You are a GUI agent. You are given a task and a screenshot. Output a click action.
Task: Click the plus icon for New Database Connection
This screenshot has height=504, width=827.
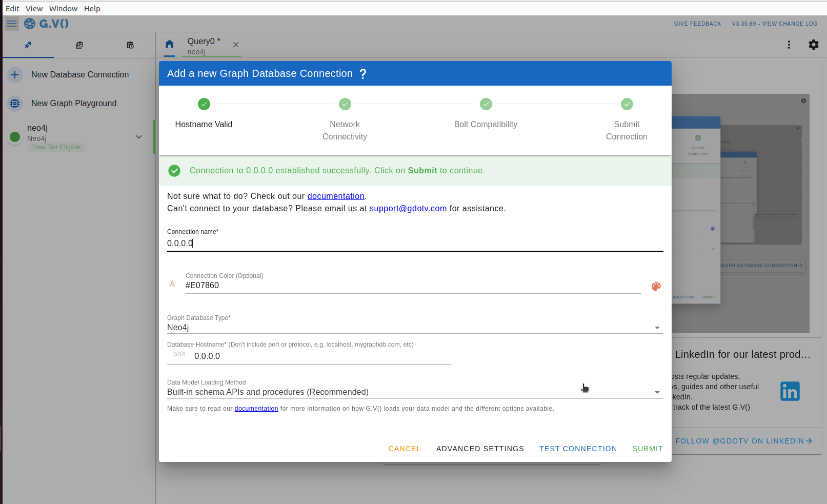tap(15, 75)
